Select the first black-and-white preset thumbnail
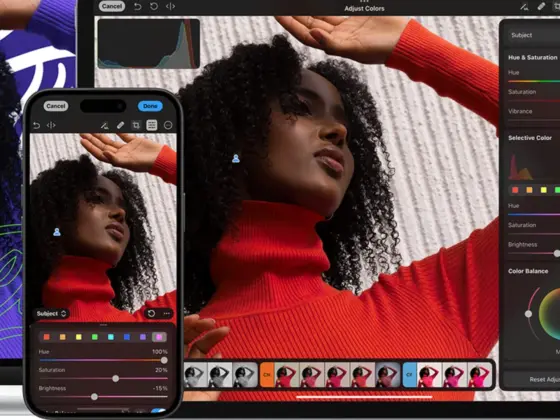Image resolution: width=560 pixels, height=420 pixels. [195, 375]
